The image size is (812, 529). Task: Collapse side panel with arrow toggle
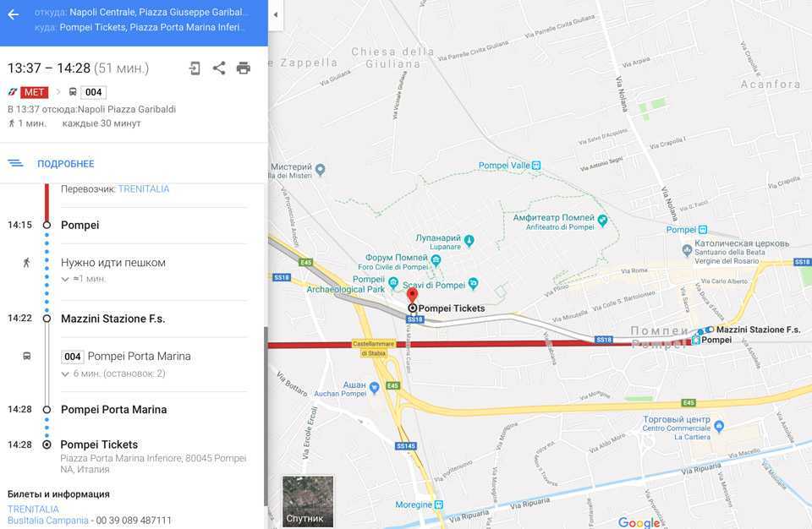coord(276,14)
